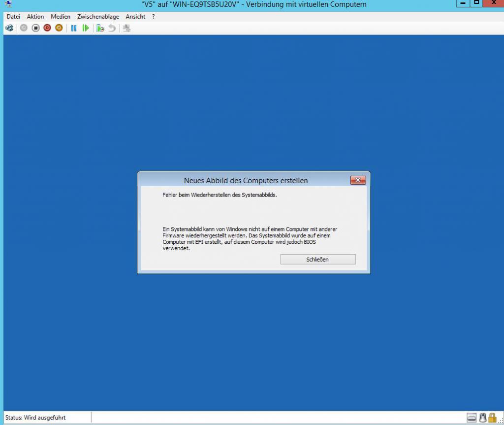Screen dimensions: 504x425
Task: Click the VM connection window's title-bar icon
Action: 9,4
